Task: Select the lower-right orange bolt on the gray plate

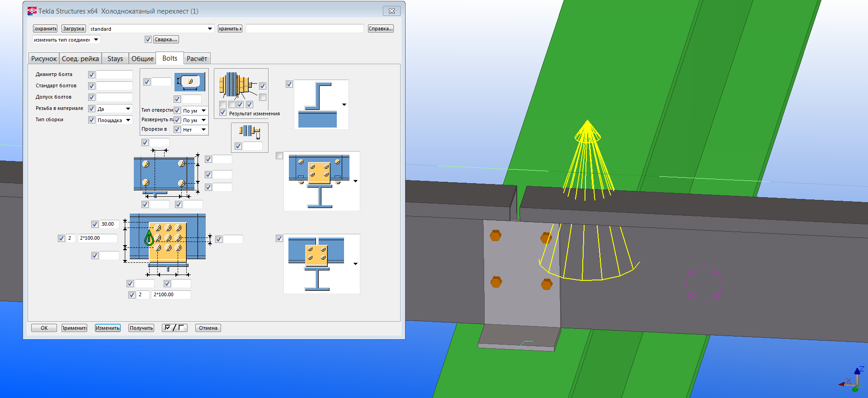Action: coord(547,284)
